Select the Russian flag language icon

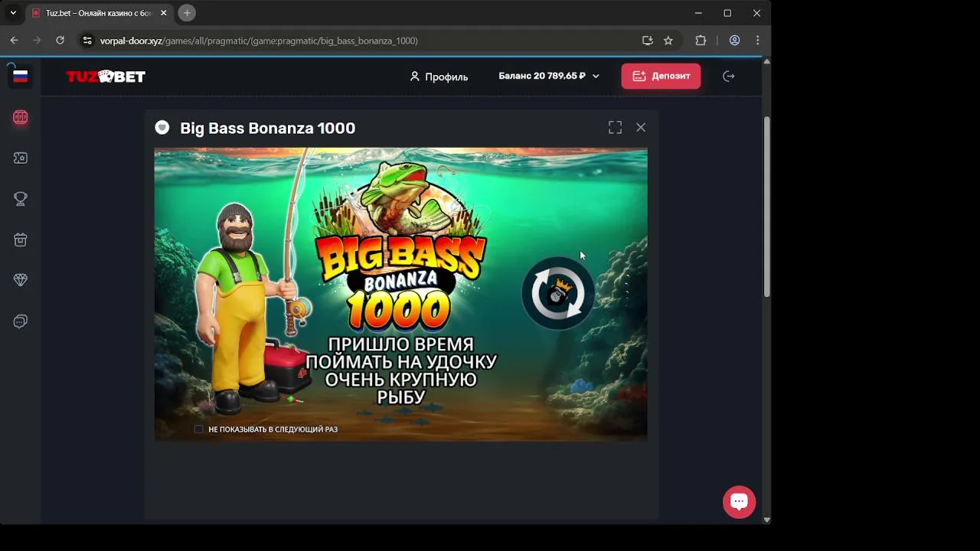click(21, 76)
